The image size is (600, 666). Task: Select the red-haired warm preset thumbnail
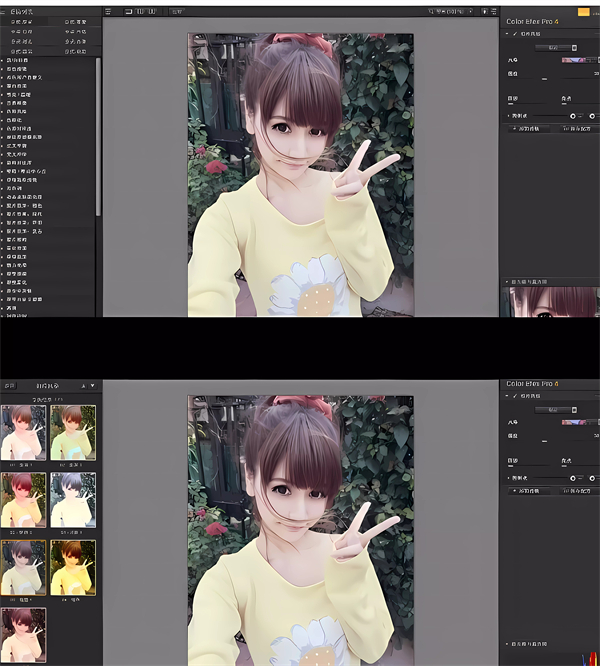[23, 500]
